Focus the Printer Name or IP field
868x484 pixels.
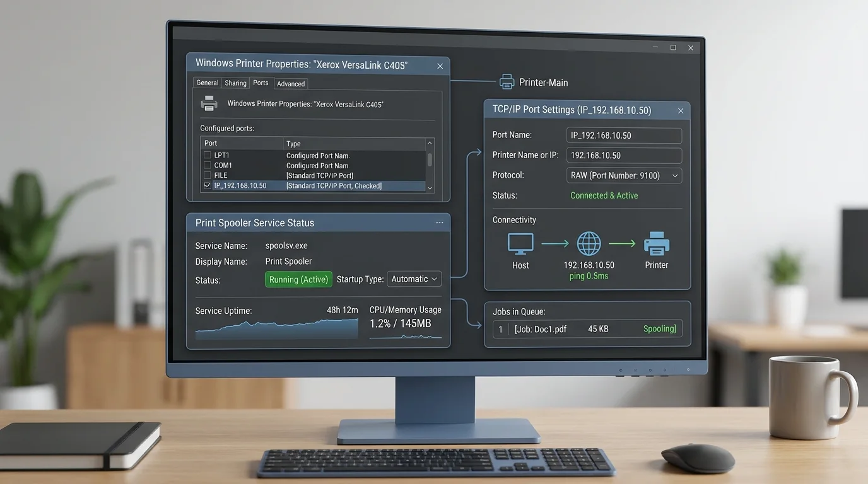(624, 156)
